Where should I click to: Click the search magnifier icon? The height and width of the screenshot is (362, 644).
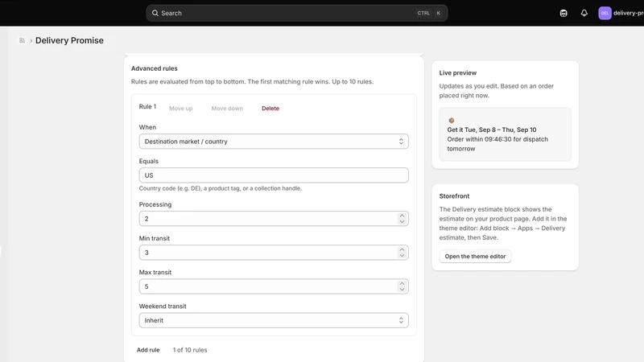point(155,13)
